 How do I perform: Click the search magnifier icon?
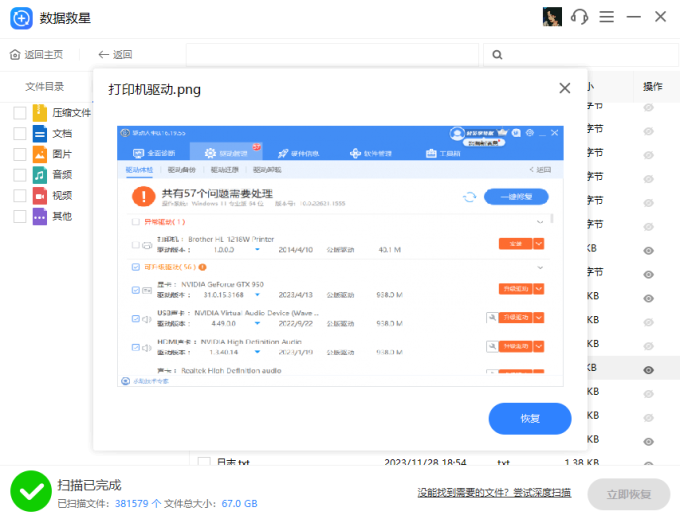coord(497,55)
